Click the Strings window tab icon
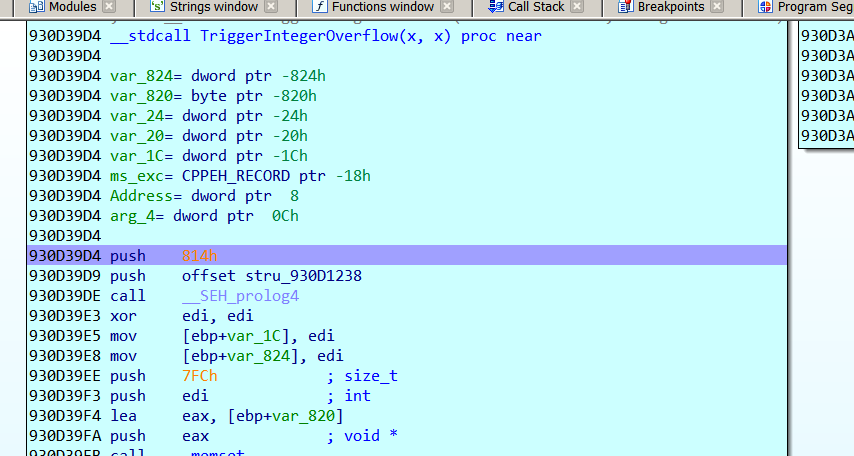This screenshot has height=456, width=854. tap(157, 7)
